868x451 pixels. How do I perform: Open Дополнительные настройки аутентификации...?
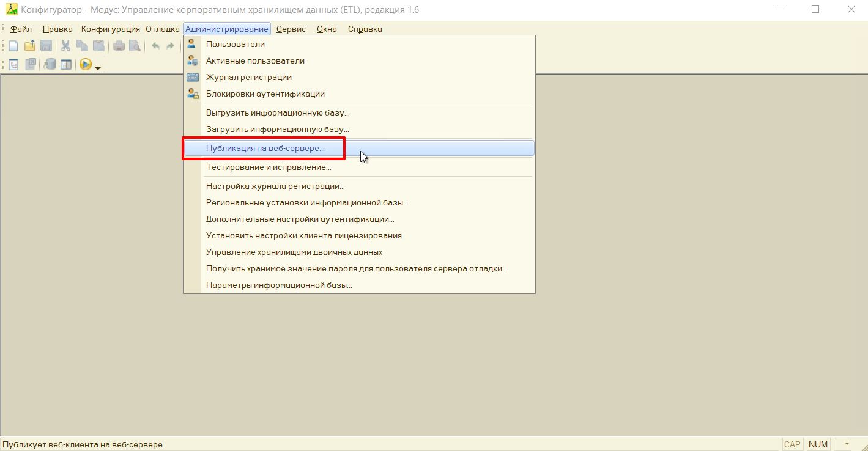coord(359,219)
